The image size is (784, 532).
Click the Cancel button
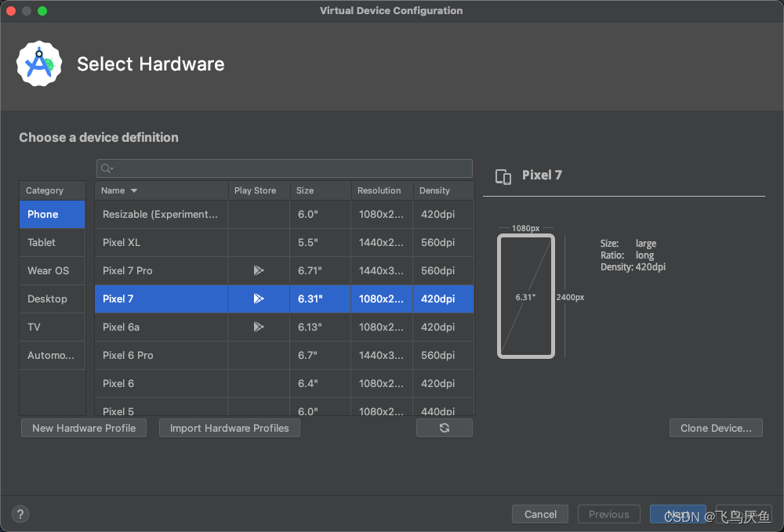point(540,514)
